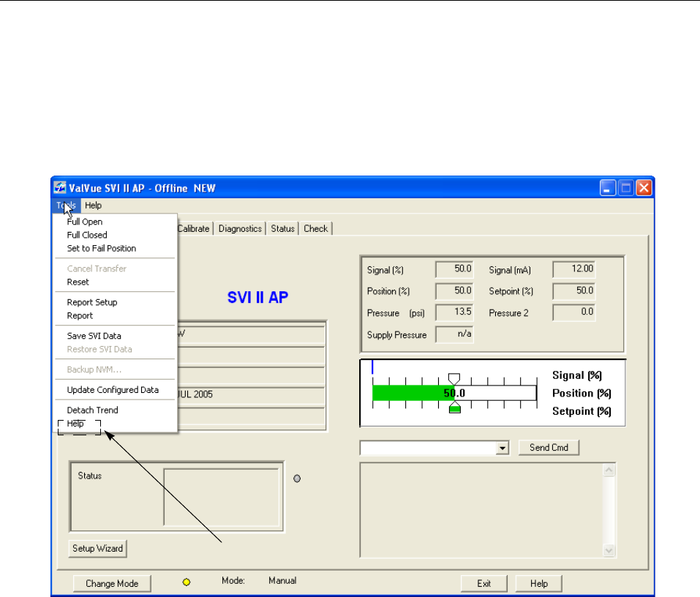Click the ValVue application icon in title bar
The image size is (700, 597).
[x=60, y=188]
